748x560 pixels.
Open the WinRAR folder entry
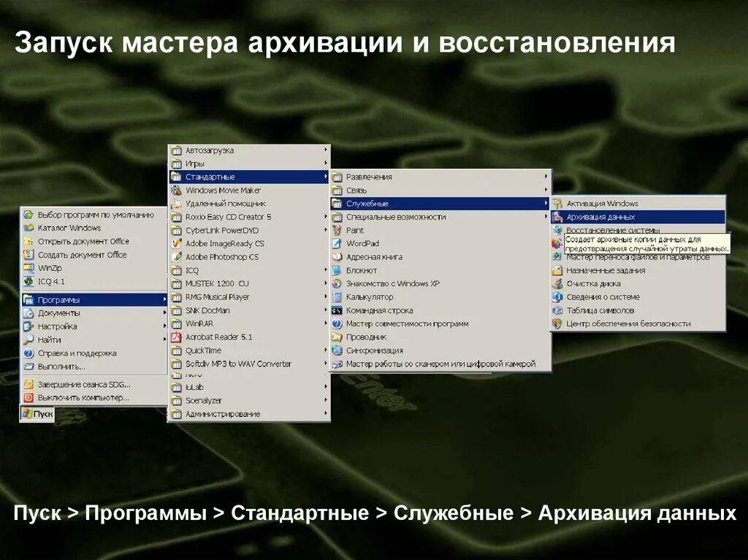[249, 324]
